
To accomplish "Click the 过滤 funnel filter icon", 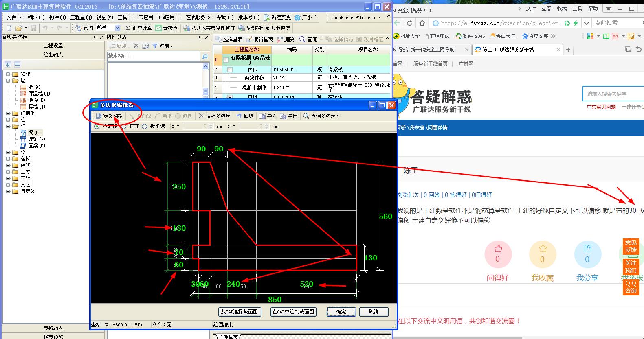I will [x=155, y=46].
